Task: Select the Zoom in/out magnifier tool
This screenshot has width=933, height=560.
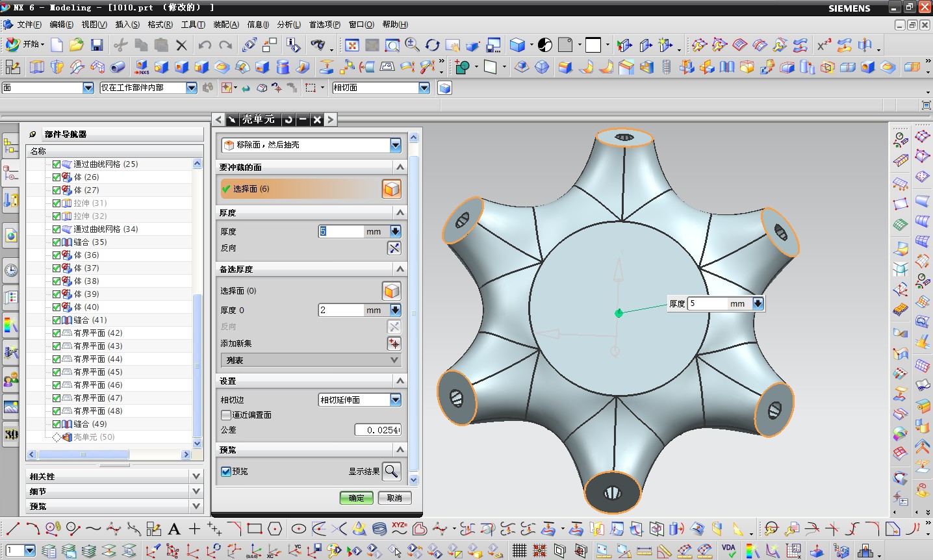Action: (412, 45)
